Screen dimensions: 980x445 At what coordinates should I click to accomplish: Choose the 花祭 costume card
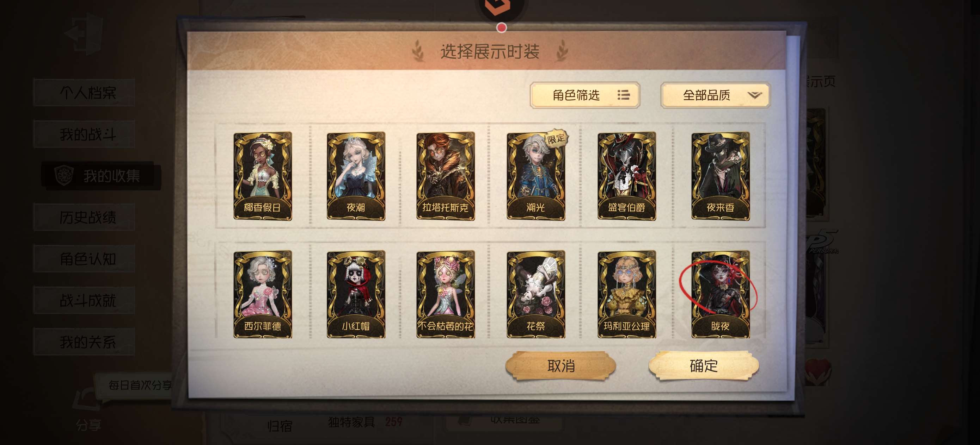coord(536,294)
